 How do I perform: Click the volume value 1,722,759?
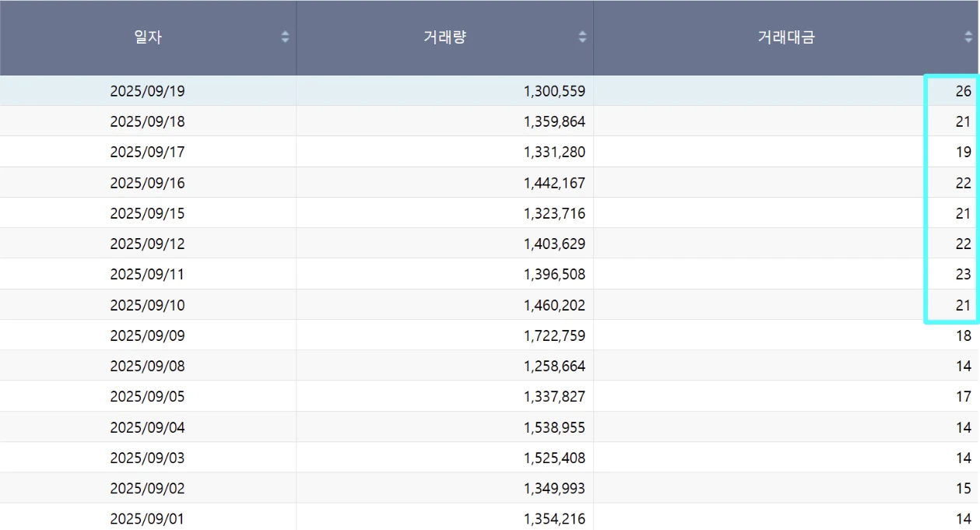(554, 335)
